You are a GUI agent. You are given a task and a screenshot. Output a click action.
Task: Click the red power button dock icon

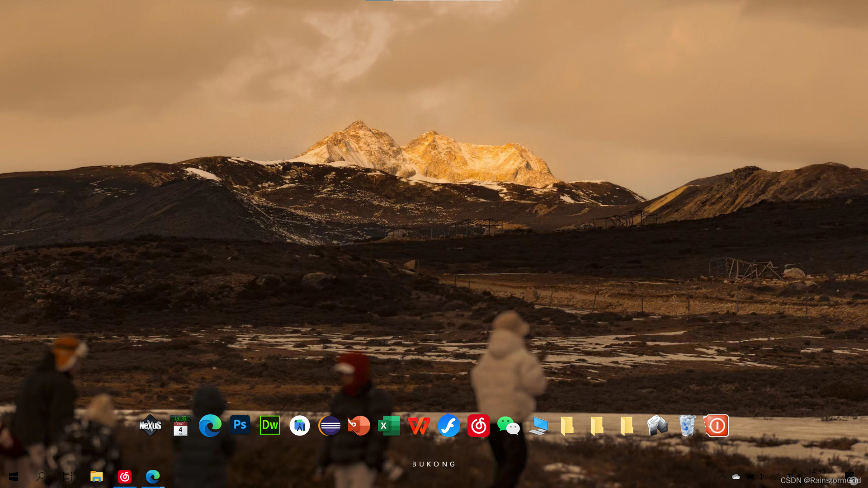coord(717,426)
